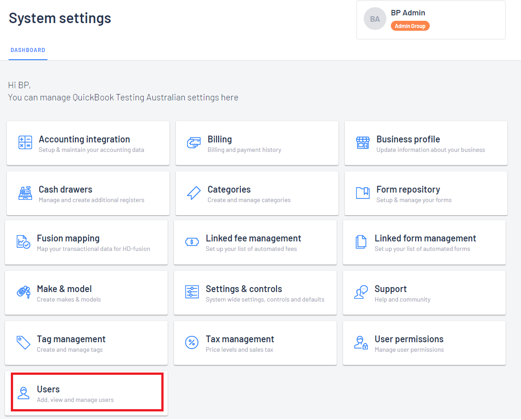Screen dimensions: 521x420
Task: Open the Tax management title
Action: click(240, 339)
